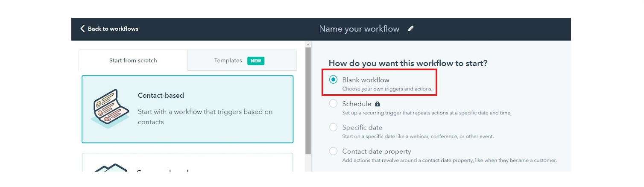The image size is (644, 187).
Task: Click the Contact-based illustration icon
Action: (x=111, y=108)
